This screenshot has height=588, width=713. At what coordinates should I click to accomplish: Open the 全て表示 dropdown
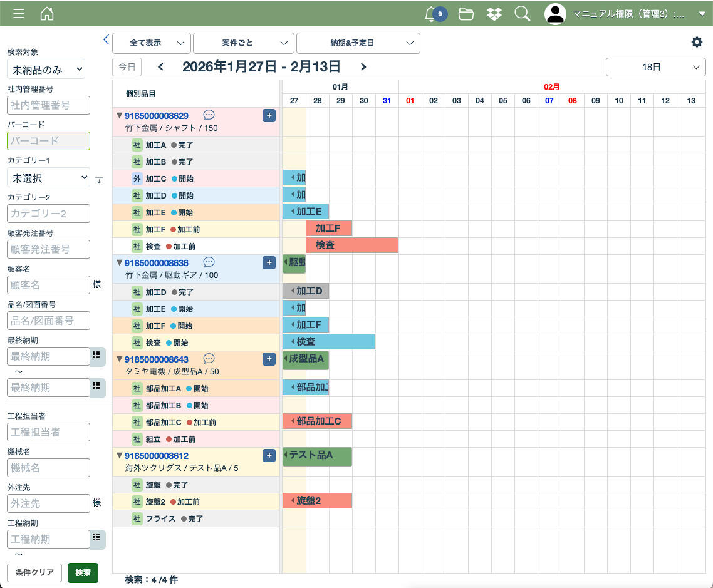[151, 43]
